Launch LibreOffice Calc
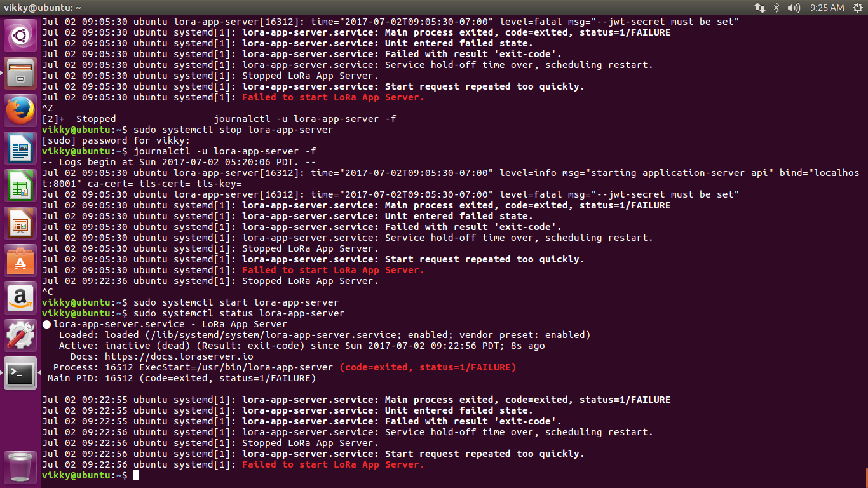 [20, 184]
